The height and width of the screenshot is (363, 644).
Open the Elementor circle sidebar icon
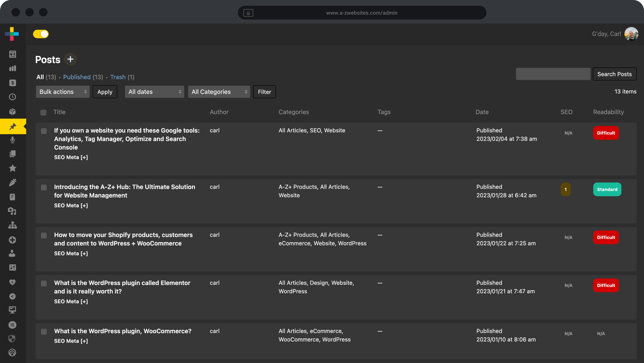point(12,325)
